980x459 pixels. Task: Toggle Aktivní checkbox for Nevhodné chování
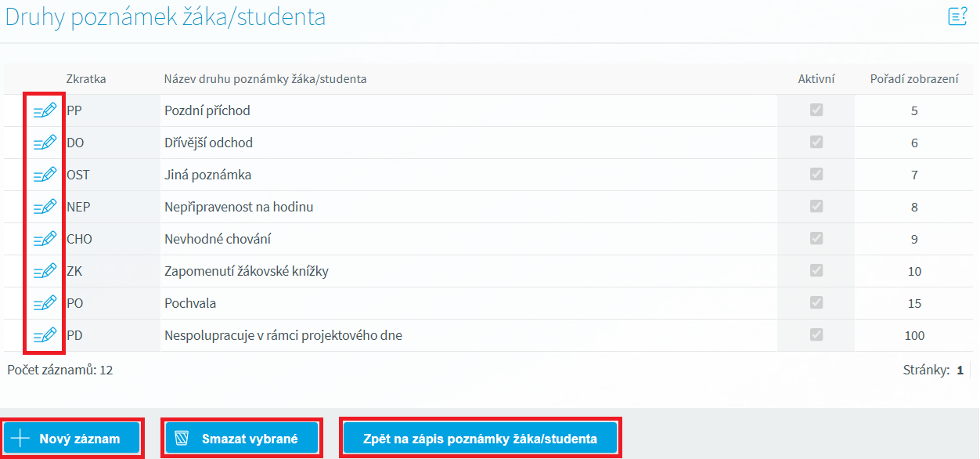pos(816,239)
